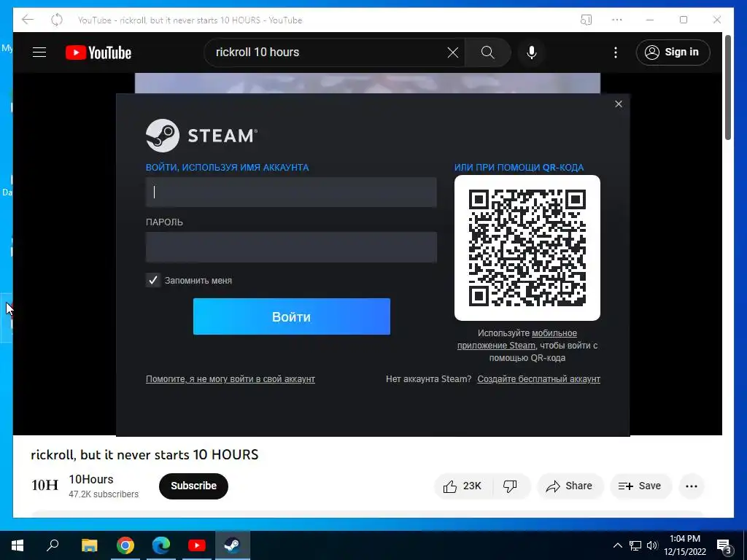This screenshot has width=747, height=560.
Task: Open the 10Hours channel name
Action: click(x=91, y=480)
